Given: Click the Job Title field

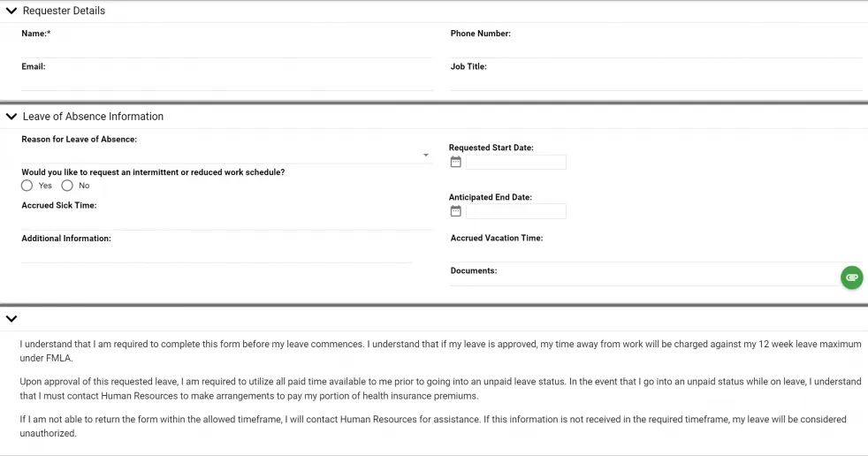Looking at the screenshot, I should pyautogui.click(x=656, y=81).
